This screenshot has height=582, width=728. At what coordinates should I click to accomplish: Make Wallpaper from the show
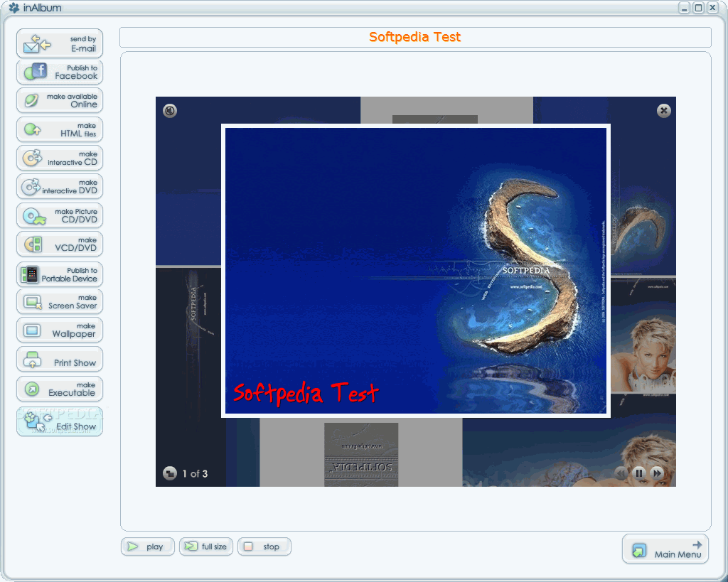[60, 330]
